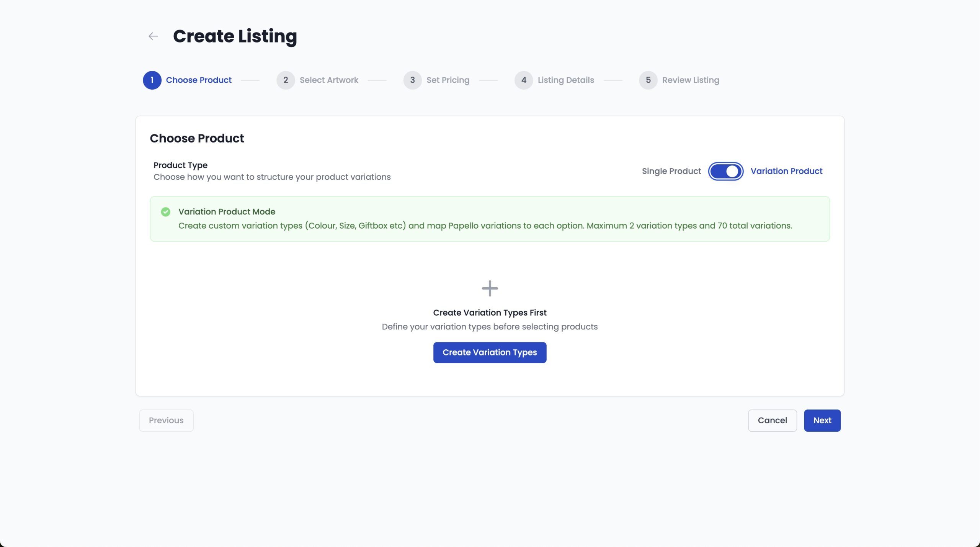The image size is (980, 547).
Task: Jump to the Listing Details step
Action: pos(566,80)
